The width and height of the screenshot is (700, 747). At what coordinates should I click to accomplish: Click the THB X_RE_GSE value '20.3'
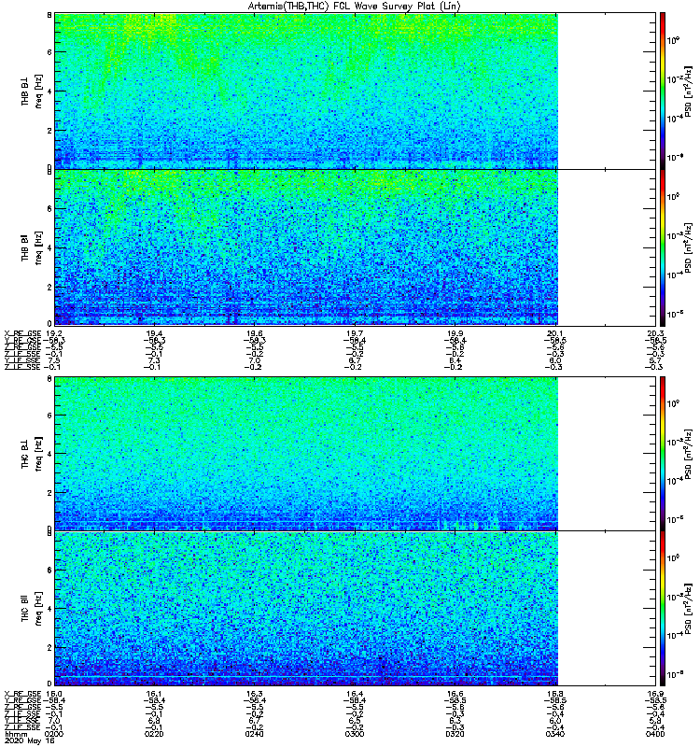point(656,333)
